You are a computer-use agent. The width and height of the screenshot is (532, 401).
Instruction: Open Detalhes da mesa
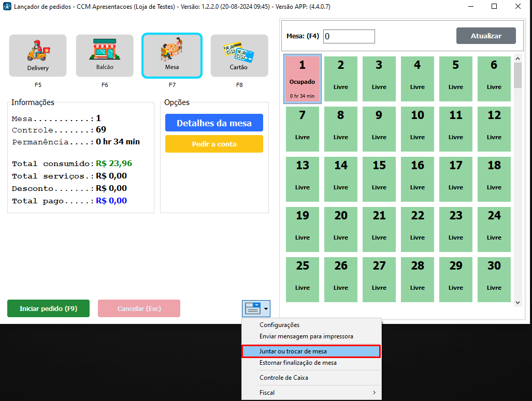(x=214, y=123)
